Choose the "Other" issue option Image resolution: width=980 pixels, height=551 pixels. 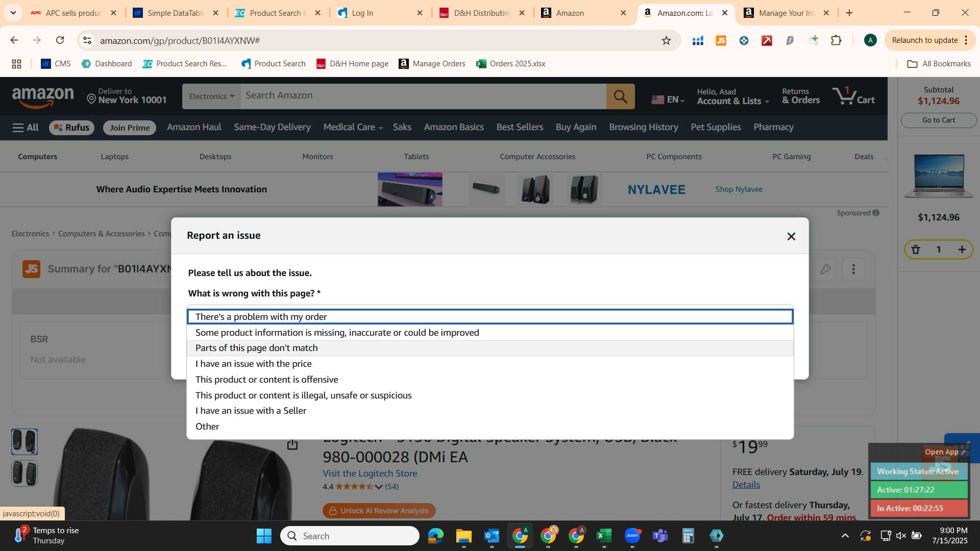(x=490, y=427)
